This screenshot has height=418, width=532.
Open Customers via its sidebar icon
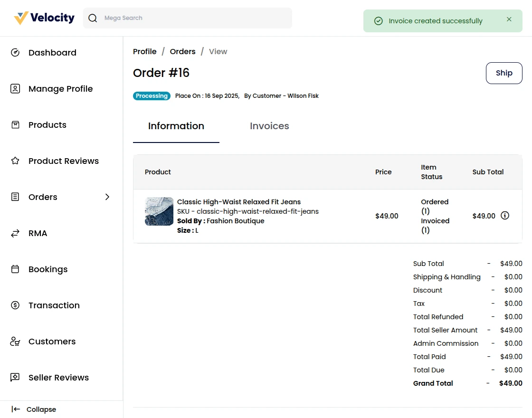point(16,341)
